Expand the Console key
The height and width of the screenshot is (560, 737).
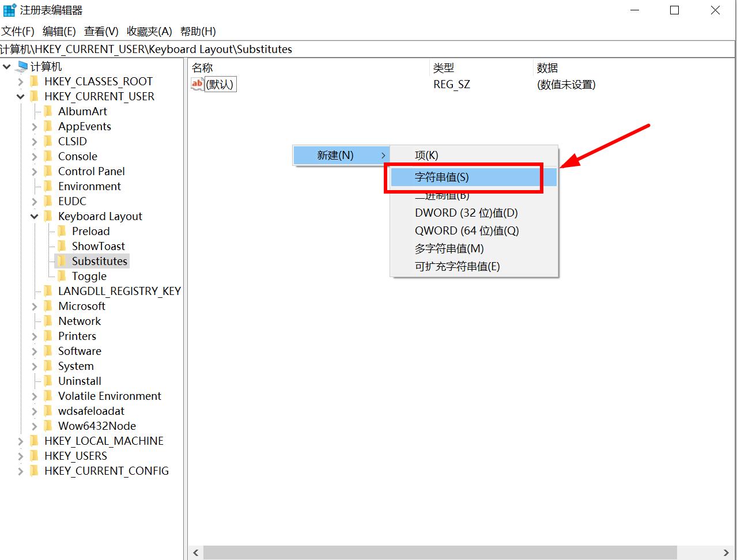click(35, 157)
